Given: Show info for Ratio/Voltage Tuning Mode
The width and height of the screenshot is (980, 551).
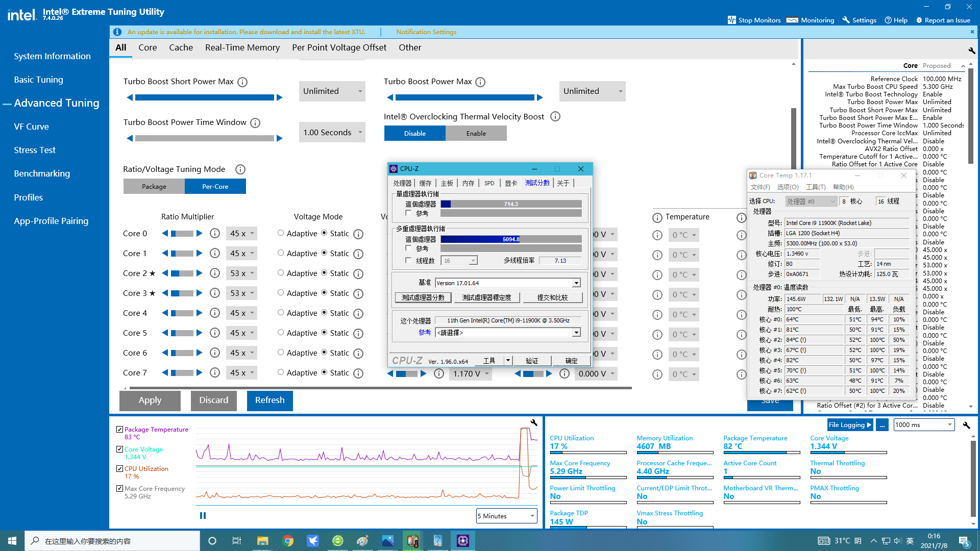Looking at the screenshot, I should (x=240, y=169).
